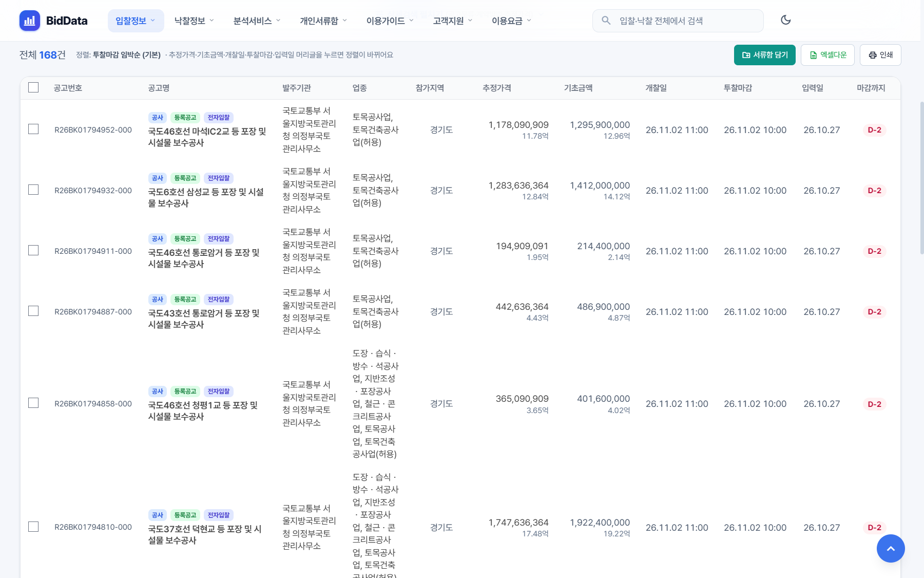924x578 pixels.
Task: Print the list using 인쇄
Action: (880, 55)
